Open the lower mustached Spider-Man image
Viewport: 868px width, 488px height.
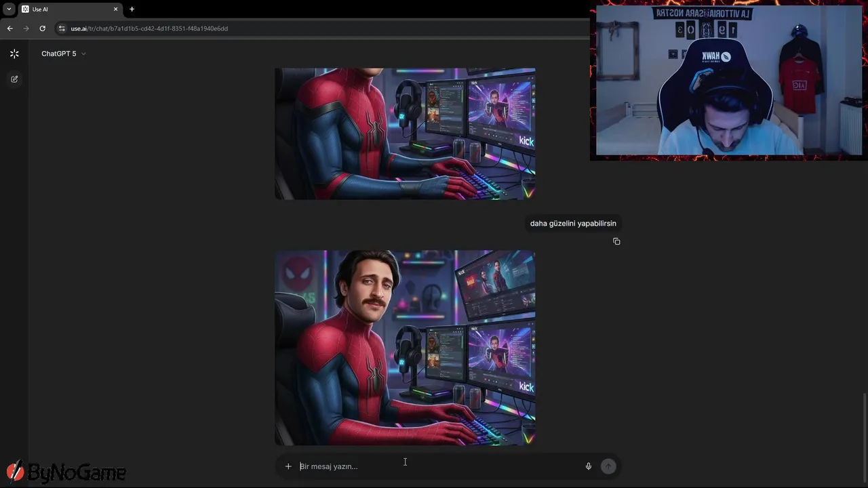(x=405, y=348)
